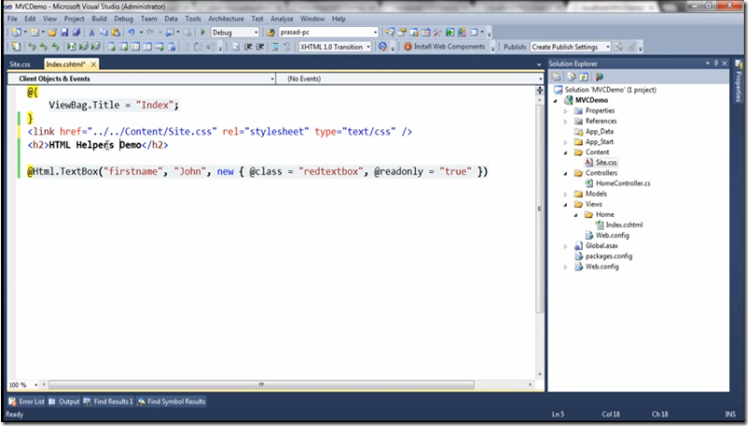Click the New Project toolbar icon

click(17, 32)
